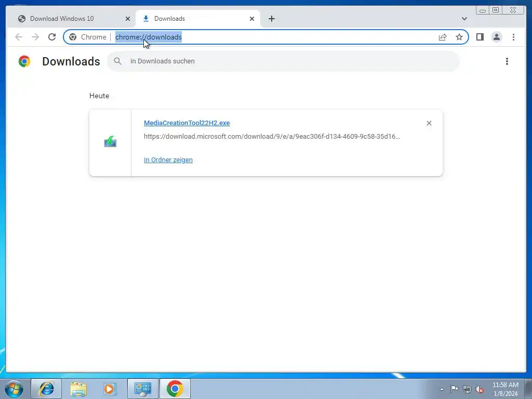The height and width of the screenshot is (399, 532).
Task: Click the Chrome site info icon
Action: tap(73, 37)
